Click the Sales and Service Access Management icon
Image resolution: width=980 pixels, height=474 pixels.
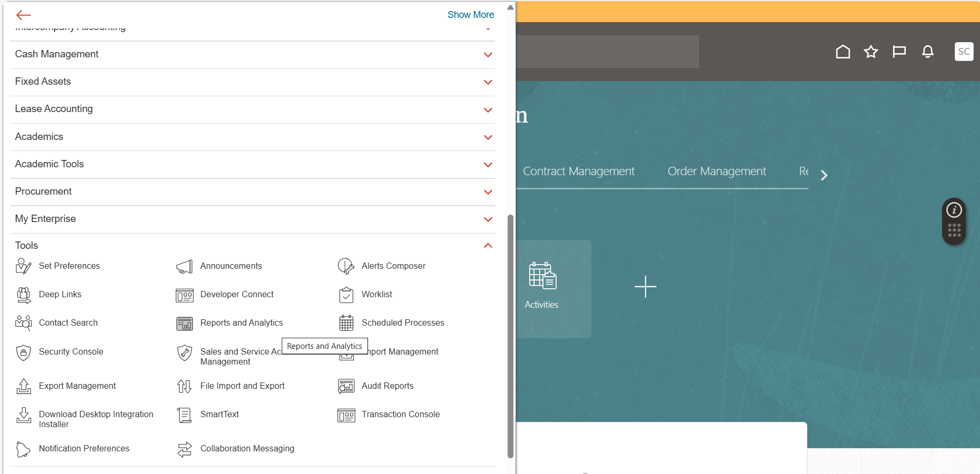pos(184,352)
